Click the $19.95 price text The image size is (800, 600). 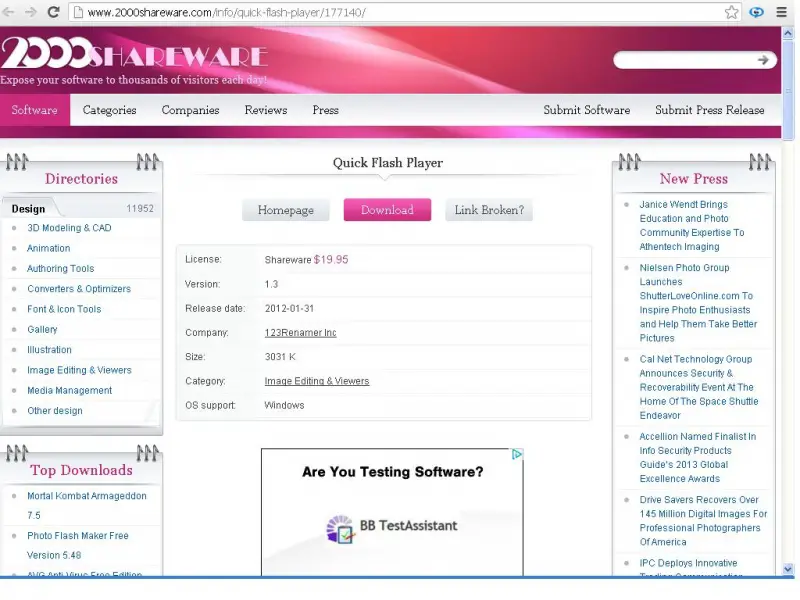tap(331, 260)
